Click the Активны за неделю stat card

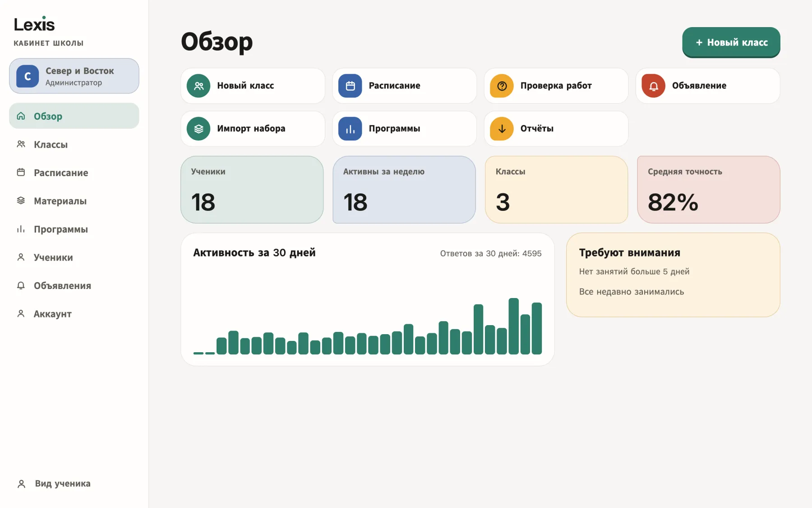point(404,190)
